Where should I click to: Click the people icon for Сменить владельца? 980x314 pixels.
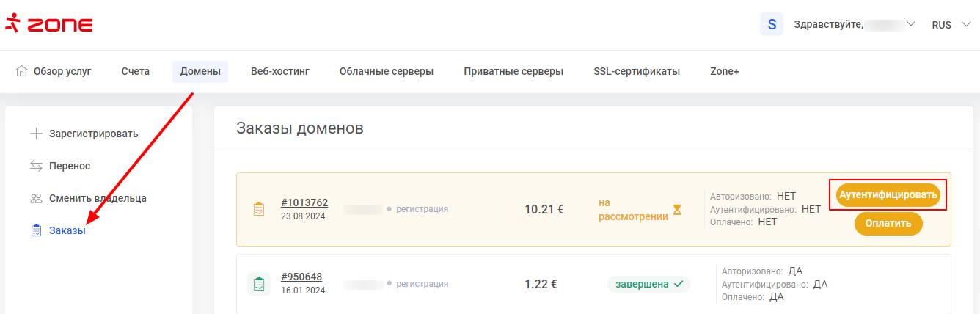pos(36,198)
